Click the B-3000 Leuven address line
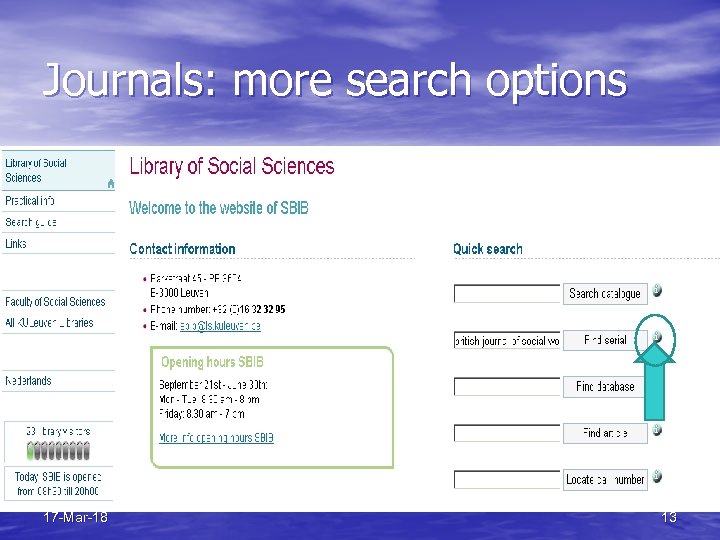The width and height of the screenshot is (720, 540). click(x=180, y=293)
